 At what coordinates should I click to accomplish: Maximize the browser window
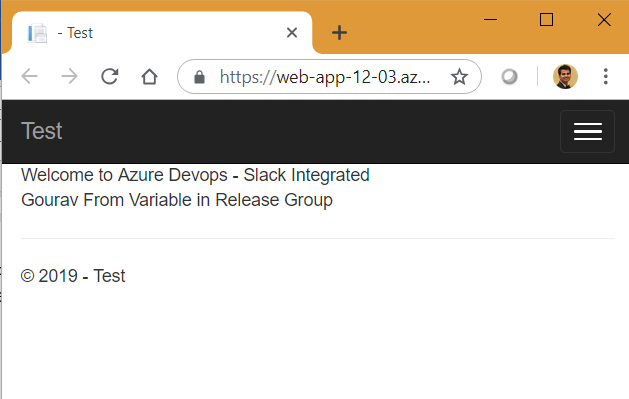click(x=546, y=19)
